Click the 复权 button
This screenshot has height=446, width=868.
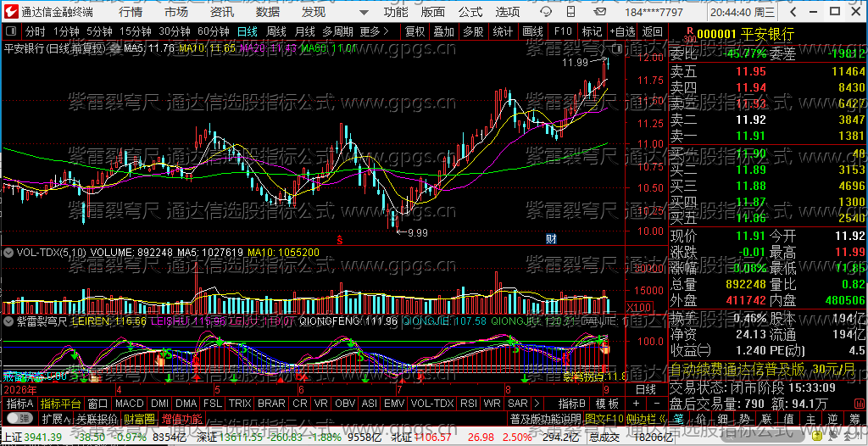click(415, 31)
